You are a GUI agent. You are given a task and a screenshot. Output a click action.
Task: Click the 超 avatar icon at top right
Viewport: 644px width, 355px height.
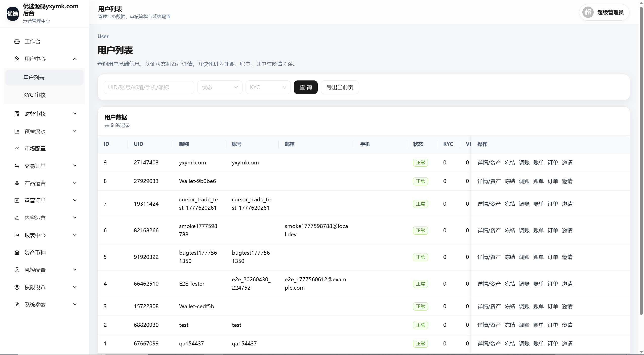point(588,12)
